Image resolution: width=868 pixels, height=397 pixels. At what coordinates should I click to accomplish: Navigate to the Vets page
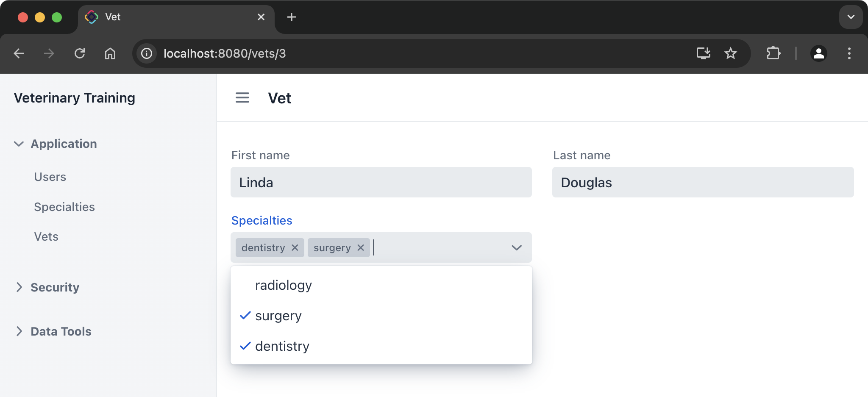pyautogui.click(x=46, y=236)
